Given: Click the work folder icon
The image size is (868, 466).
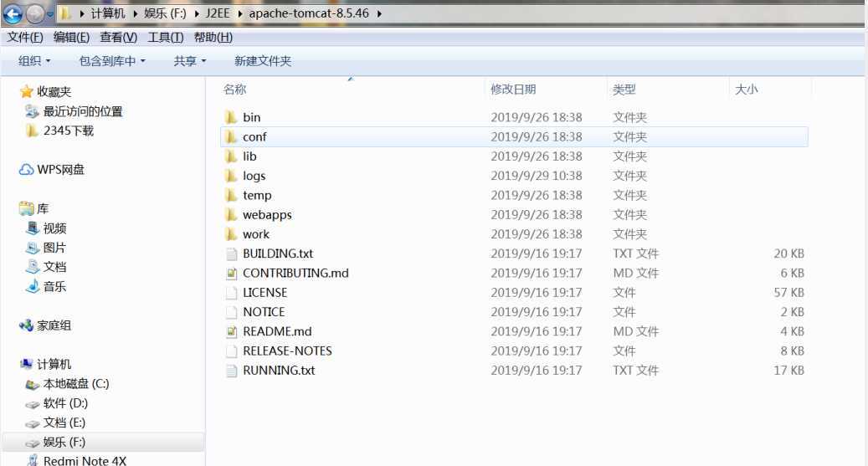Looking at the screenshot, I should (x=231, y=234).
